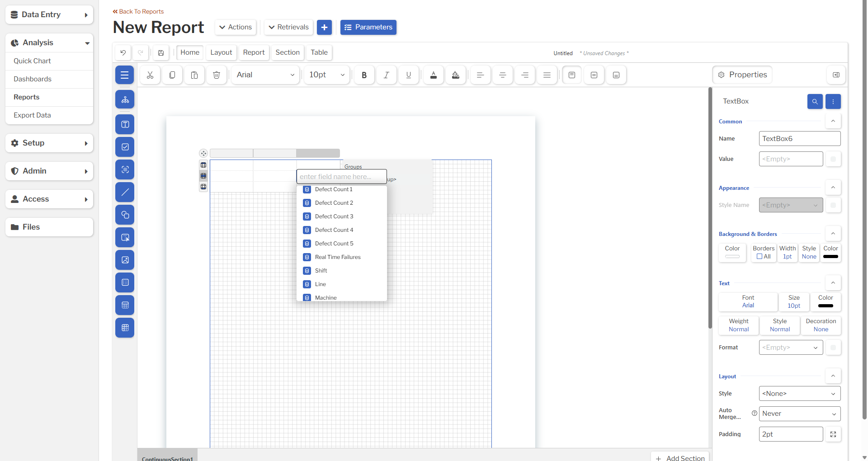The width and height of the screenshot is (868, 461).
Task: Click the Cut scissors icon
Action: (x=150, y=75)
